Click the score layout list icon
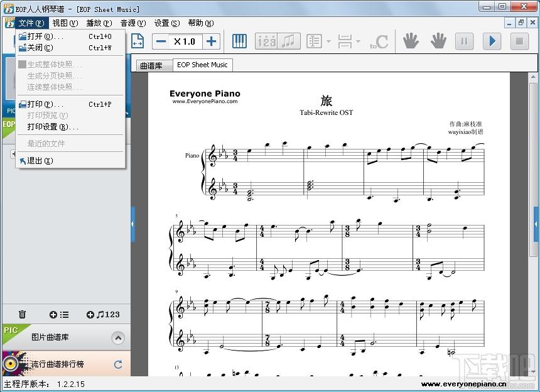The image size is (540, 392). pos(314,41)
